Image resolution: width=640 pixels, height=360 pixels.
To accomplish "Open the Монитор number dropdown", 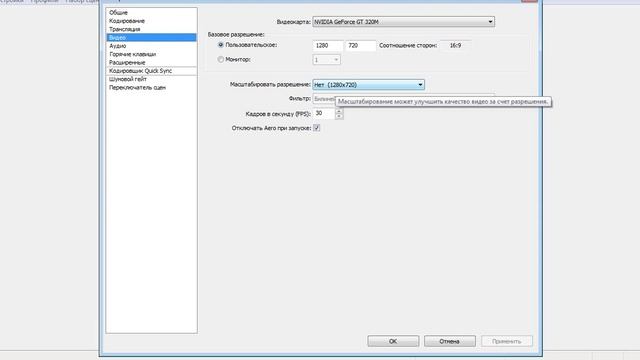I will click(x=327, y=60).
